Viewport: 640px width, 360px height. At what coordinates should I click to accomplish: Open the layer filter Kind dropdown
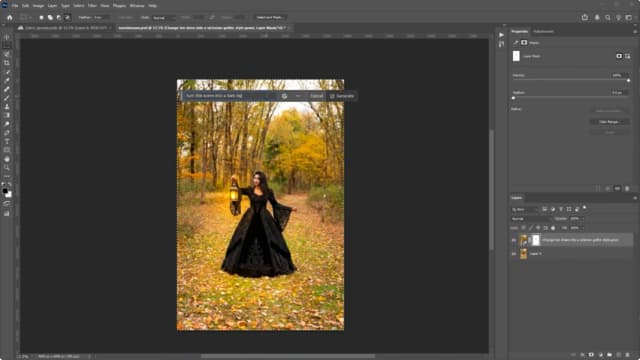(525, 209)
